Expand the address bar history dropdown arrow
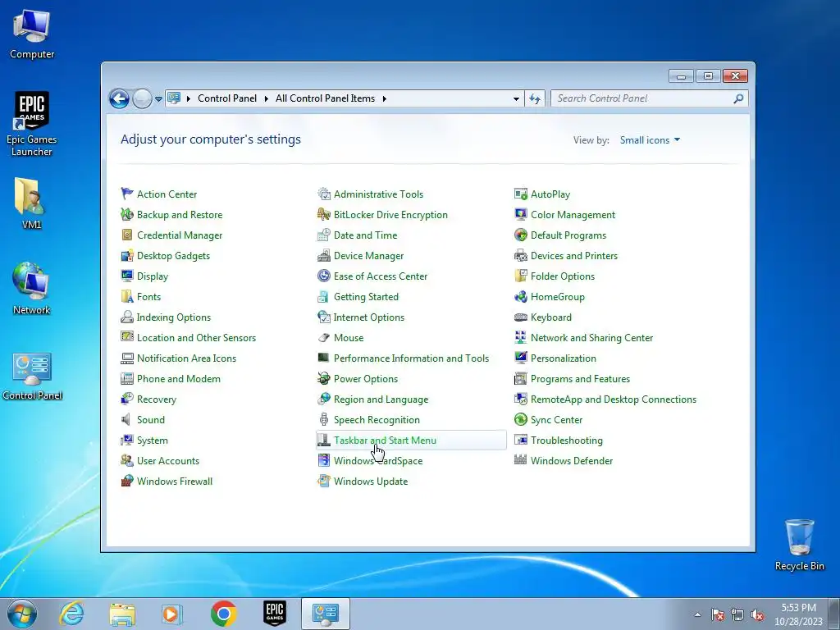Image resolution: width=840 pixels, height=630 pixels. tap(516, 98)
